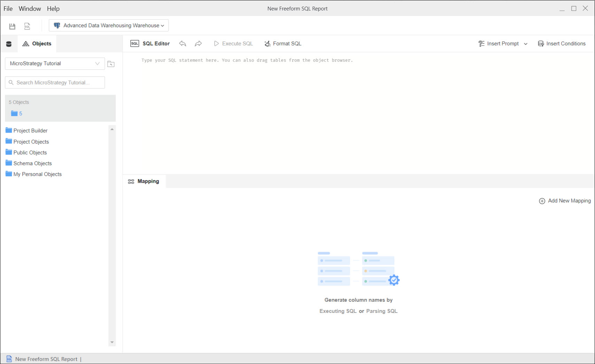Screen dimensions: 595x364
Task: Switch to the database tables panel icon
Action: (x=9, y=44)
